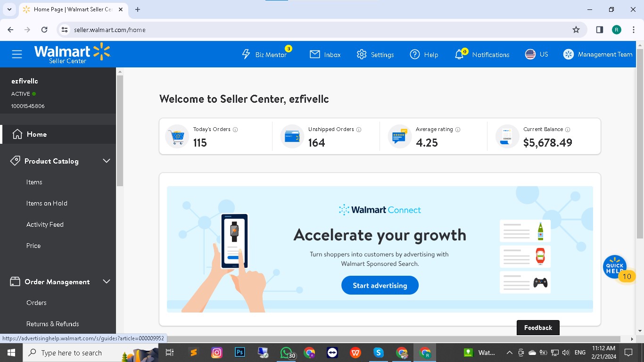Open the Settings gear icon
Image resolution: width=644 pixels, height=362 pixels.
tap(362, 54)
